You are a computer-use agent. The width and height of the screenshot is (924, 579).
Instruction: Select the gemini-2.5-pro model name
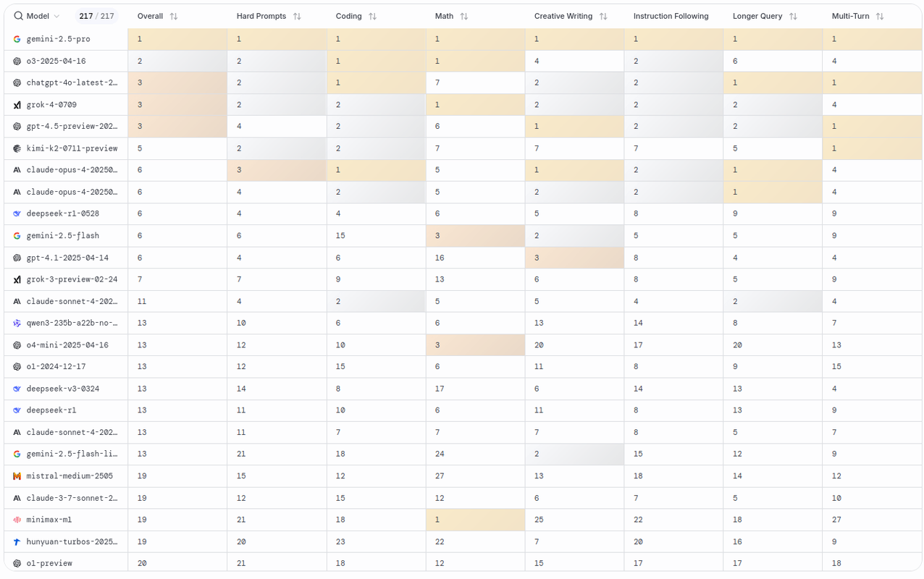pyautogui.click(x=59, y=39)
